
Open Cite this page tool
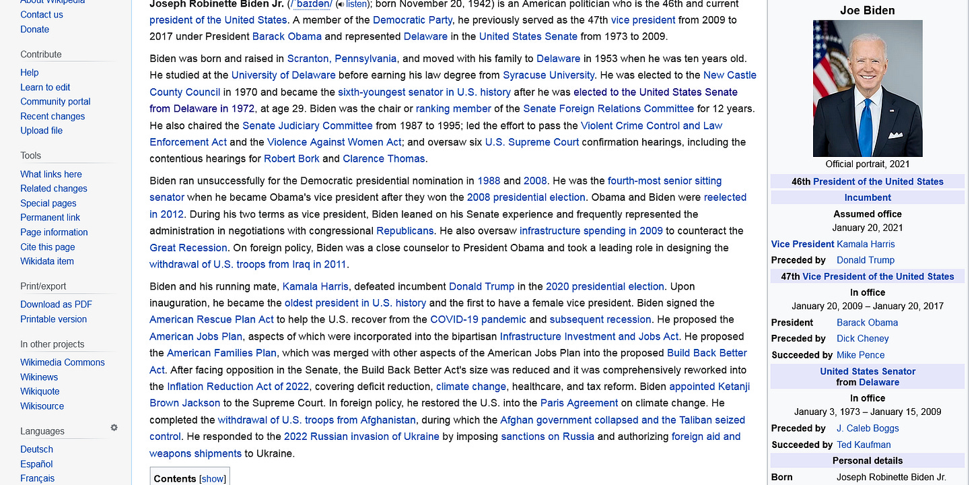(48, 247)
